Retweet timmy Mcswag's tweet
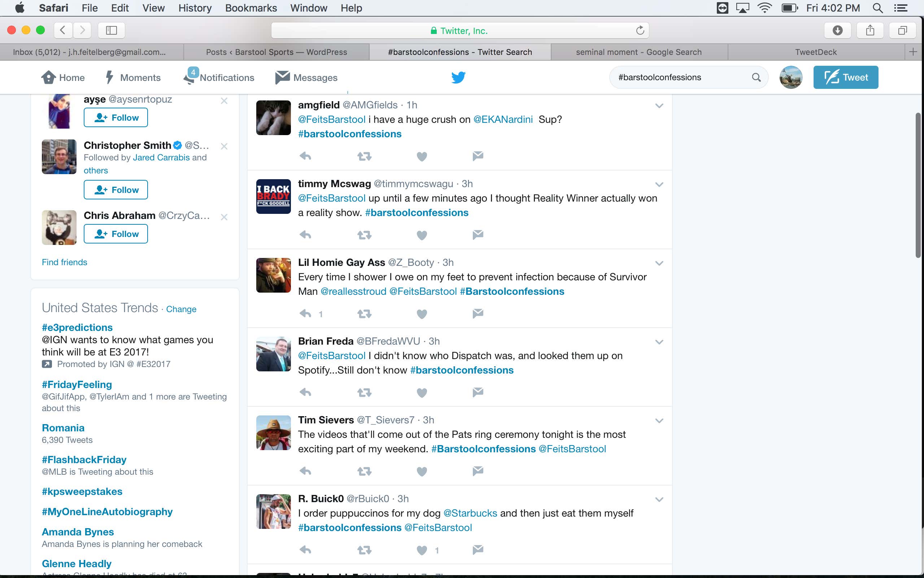924x578 pixels. click(364, 235)
